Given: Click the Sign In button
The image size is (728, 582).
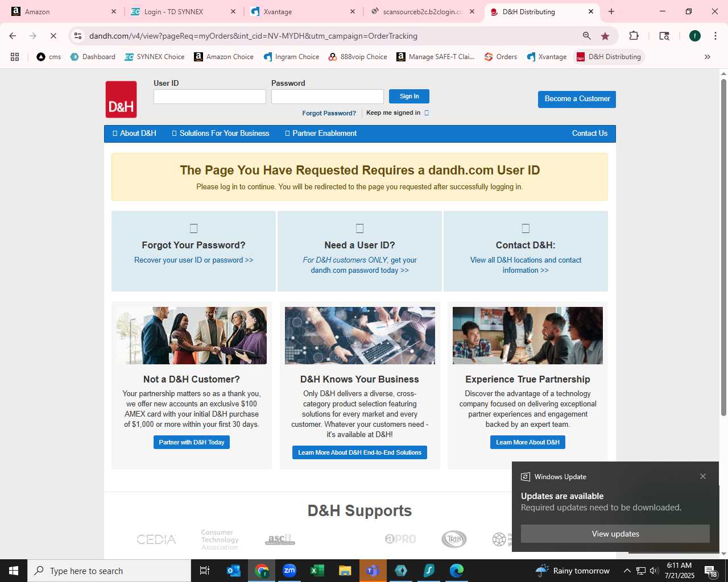Looking at the screenshot, I should 409,96.
